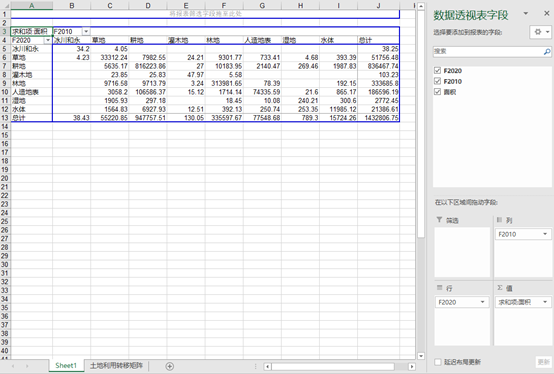Click the select-all corner of the sheet
The height and width of the screenshot is (374, 554).
[x=5, y=6]
